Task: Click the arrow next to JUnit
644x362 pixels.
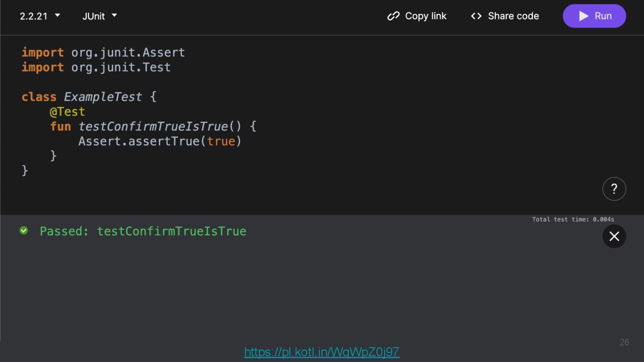Action: coord(114,15)
